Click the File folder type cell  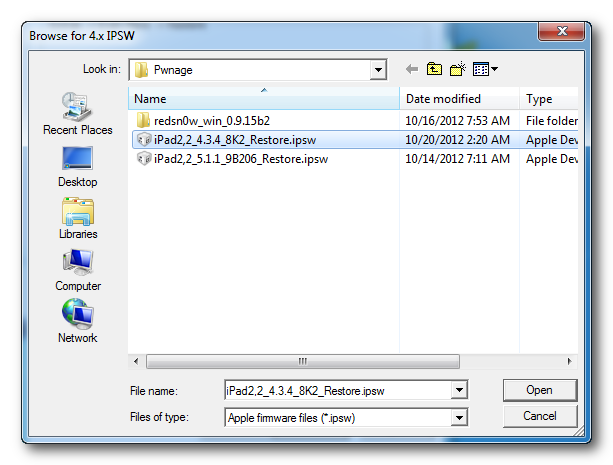552,121
